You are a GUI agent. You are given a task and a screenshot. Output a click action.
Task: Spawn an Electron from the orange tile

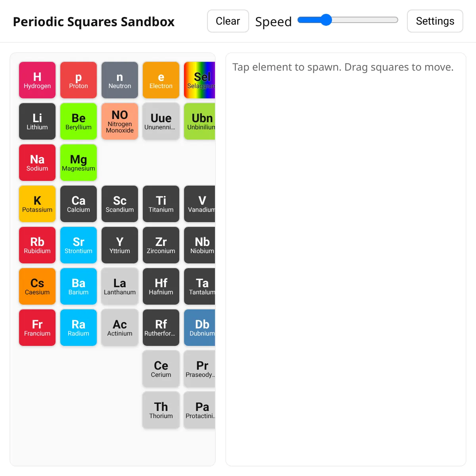(x=161, y=80)
